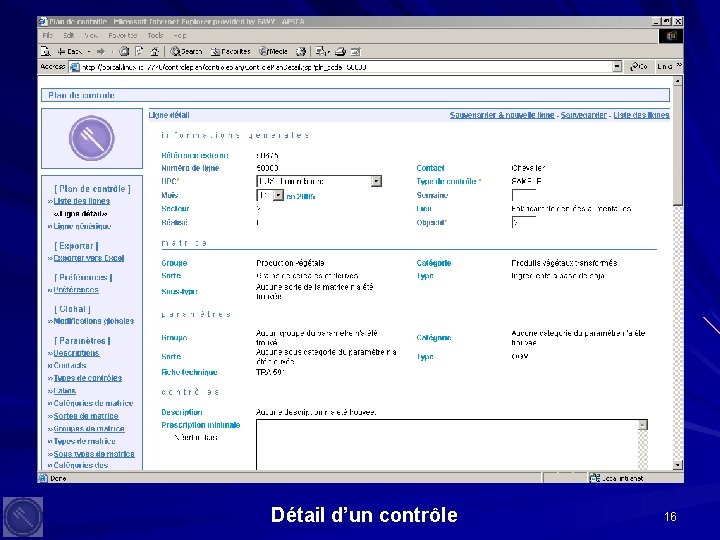Screen dimensions: 720x540
Task: Open 'Contacts' sidebar link
Action: (x=70, y=366)
